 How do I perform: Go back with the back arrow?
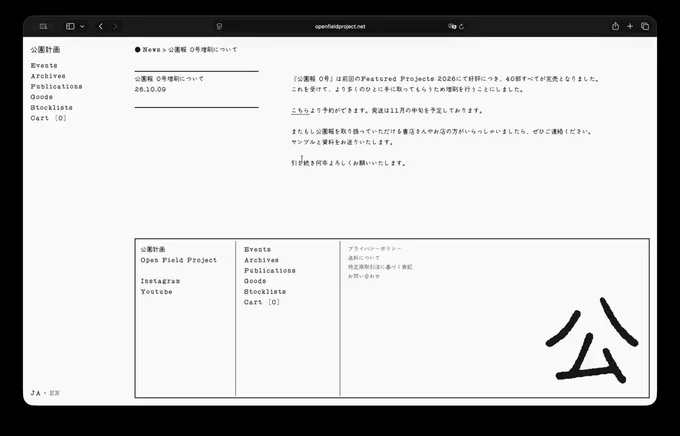(x=101, y=26)
